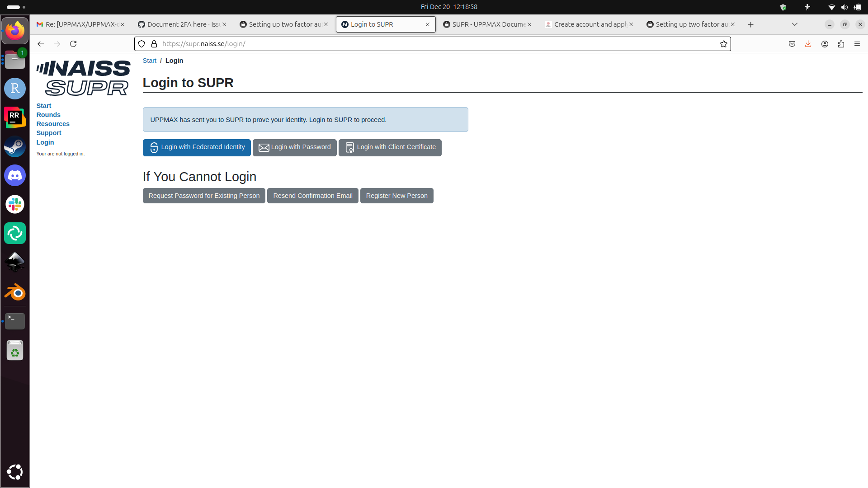Viewport: 868px width, 488px height.
Task: Click the browser extensions icon
Action: [x=841, y=43]
